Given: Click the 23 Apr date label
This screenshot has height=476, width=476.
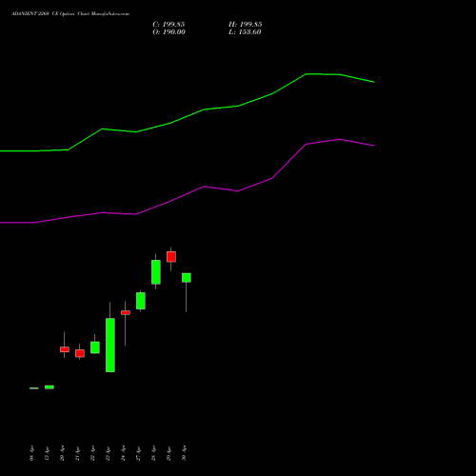Looking at the screenshot, I should click(x=108, y=453).
